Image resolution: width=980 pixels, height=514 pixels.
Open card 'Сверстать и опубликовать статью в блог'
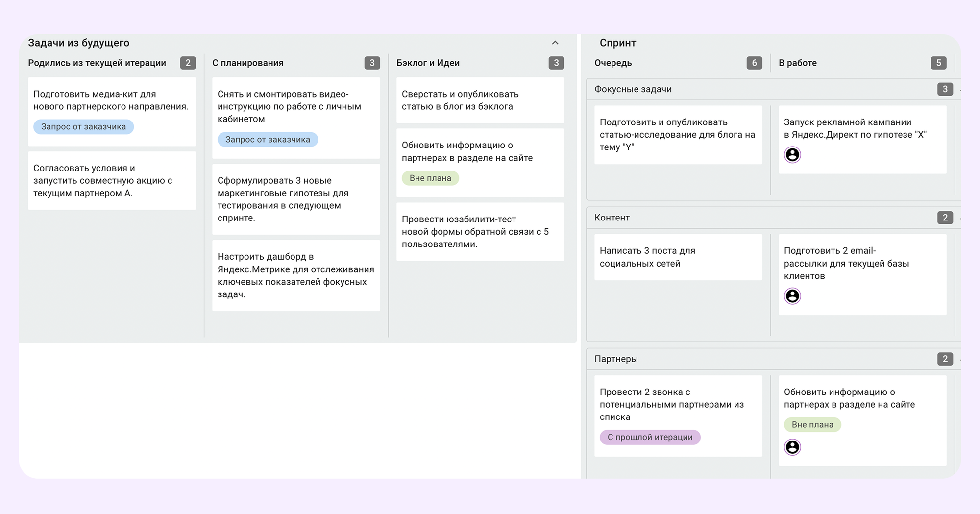(x=480, y=100)
